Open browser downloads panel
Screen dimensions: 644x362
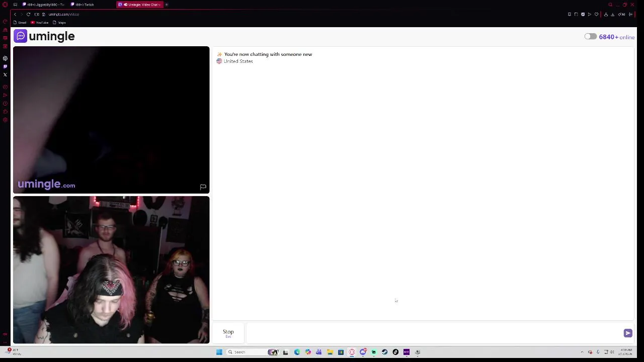[x=612, y=14]
